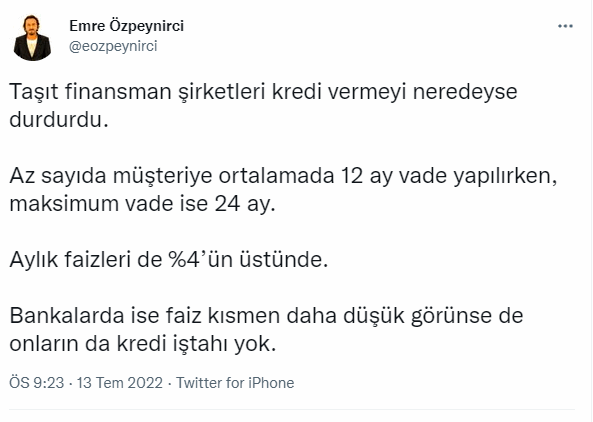Select the 13 Tem 2022 date
The image size is (593, 422).
coord(120,383)
